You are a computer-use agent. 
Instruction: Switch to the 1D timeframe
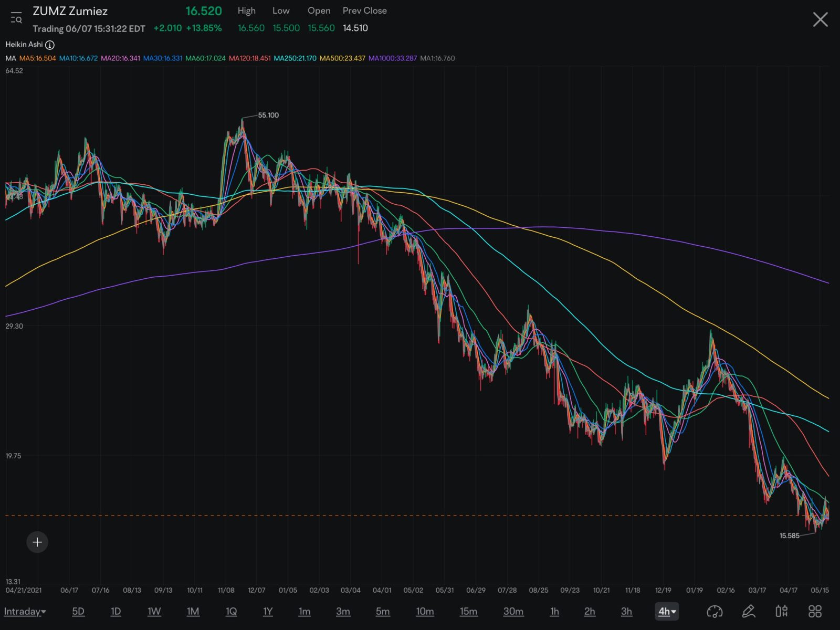pyautogui.click(x=116, y=612)
